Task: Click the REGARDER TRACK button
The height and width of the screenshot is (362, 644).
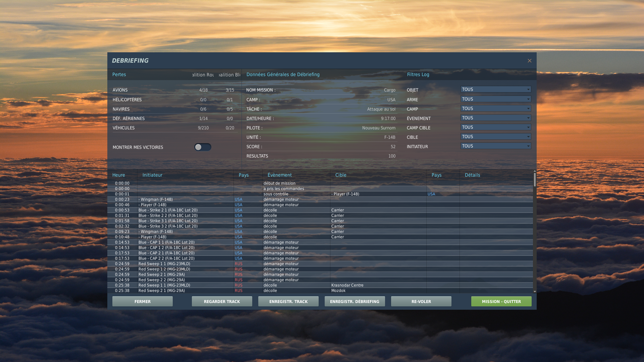Action: click(222, 301)
